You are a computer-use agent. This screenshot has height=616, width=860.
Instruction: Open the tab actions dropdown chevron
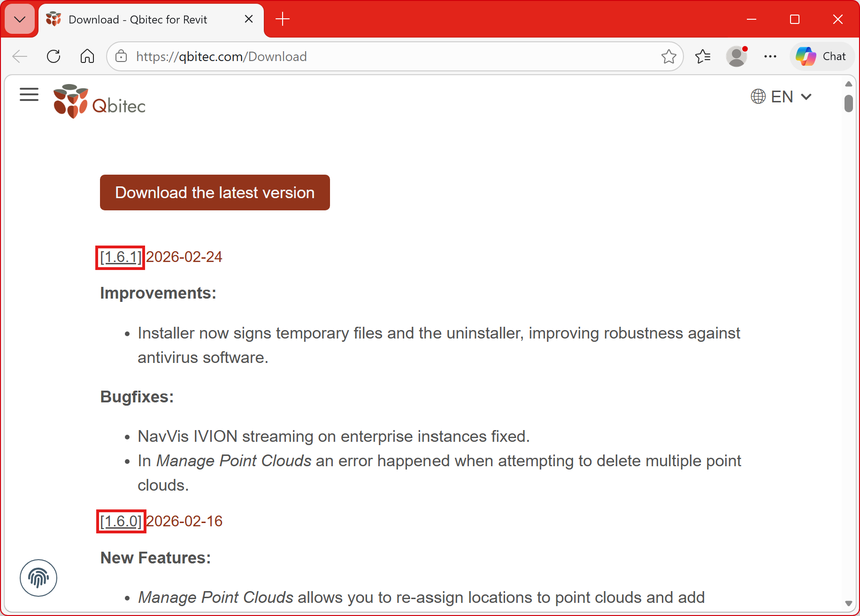(x=20, y=19)
